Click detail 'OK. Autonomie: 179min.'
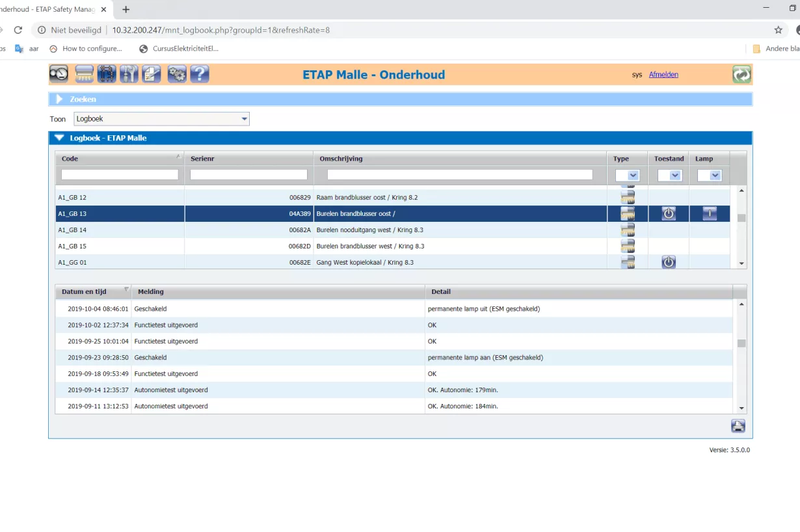Screen dimensions: 800x532 [462, 390]
